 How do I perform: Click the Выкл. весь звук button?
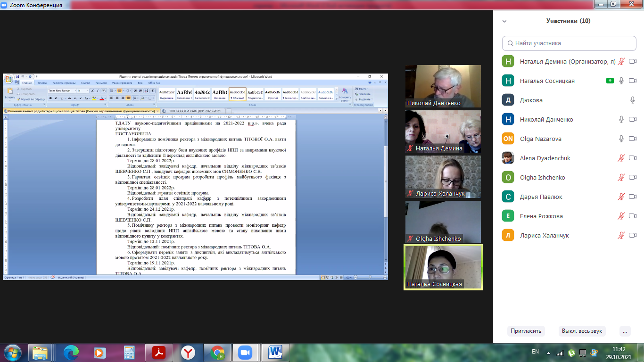[582, 331]
